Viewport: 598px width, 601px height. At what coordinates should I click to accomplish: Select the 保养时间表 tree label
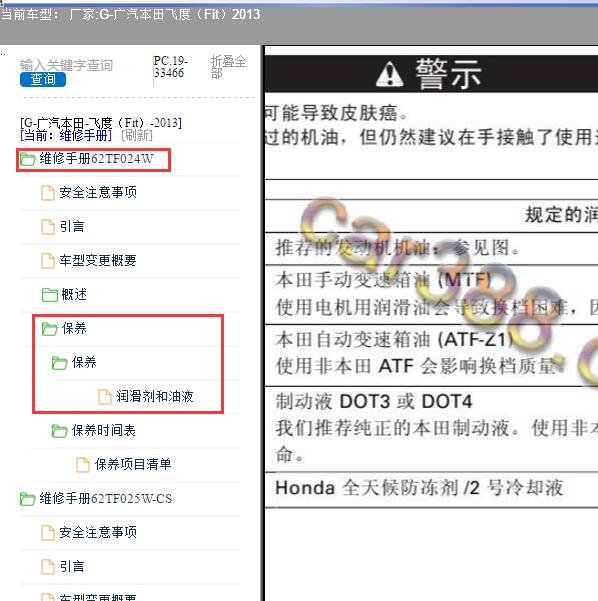click(104, 430)
